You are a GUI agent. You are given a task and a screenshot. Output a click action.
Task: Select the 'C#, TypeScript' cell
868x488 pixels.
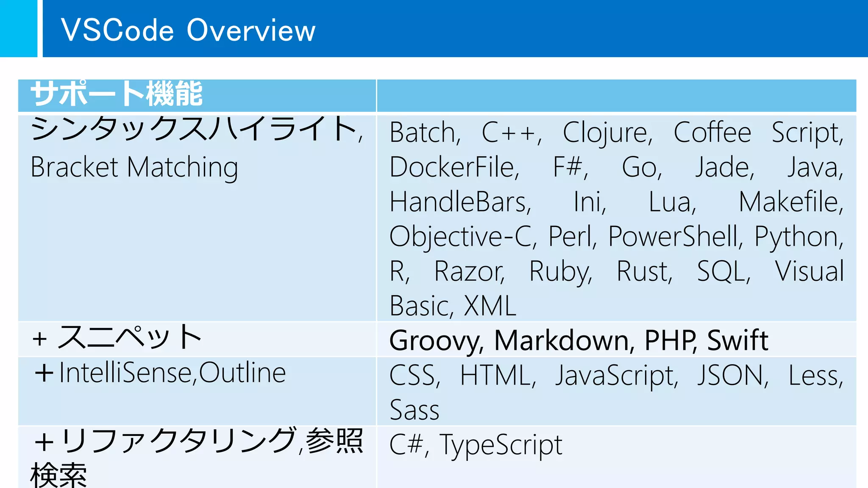(476, 445)
